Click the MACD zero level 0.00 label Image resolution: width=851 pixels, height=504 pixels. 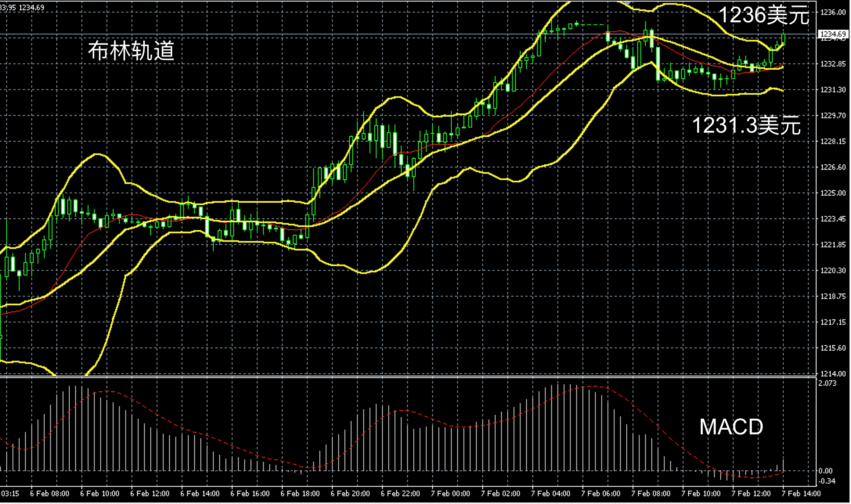(825, 471)
